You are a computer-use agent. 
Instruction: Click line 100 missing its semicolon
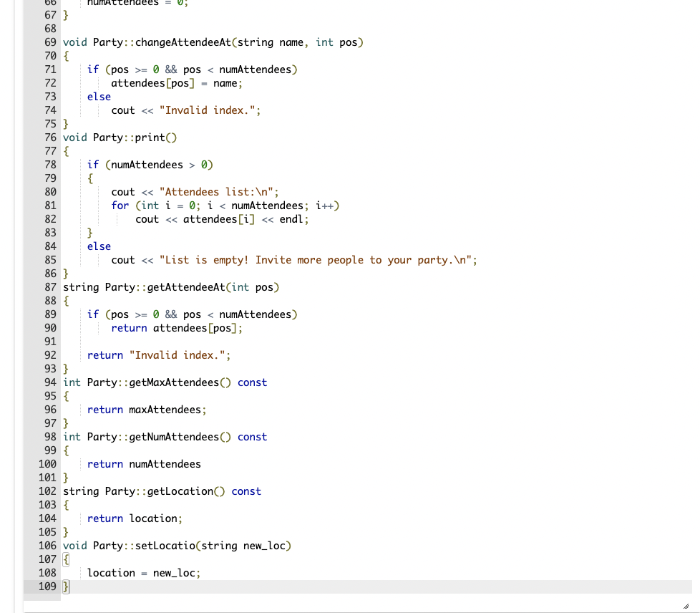click(145, 464)
